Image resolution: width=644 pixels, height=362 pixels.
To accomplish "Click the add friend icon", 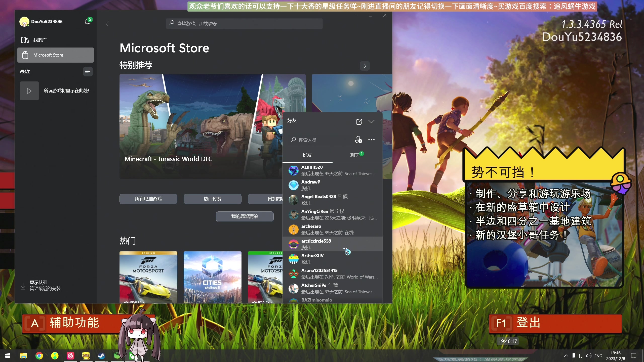I will [x=358, y=140].
